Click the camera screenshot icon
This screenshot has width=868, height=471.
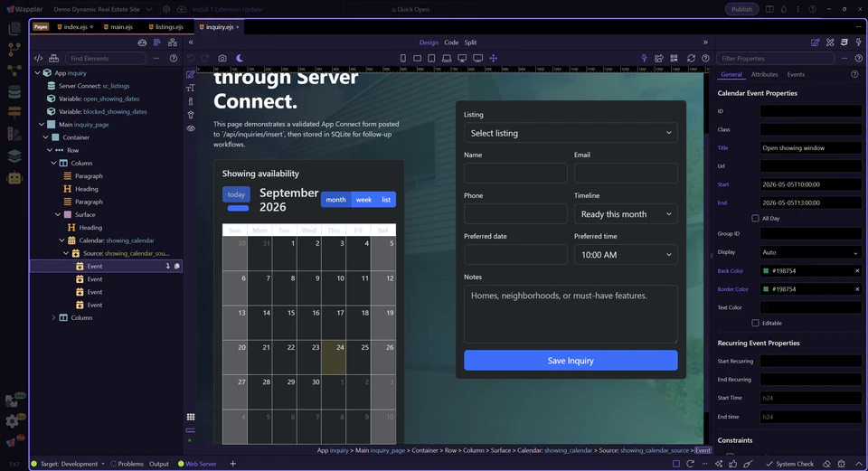[x=222, y=58]
